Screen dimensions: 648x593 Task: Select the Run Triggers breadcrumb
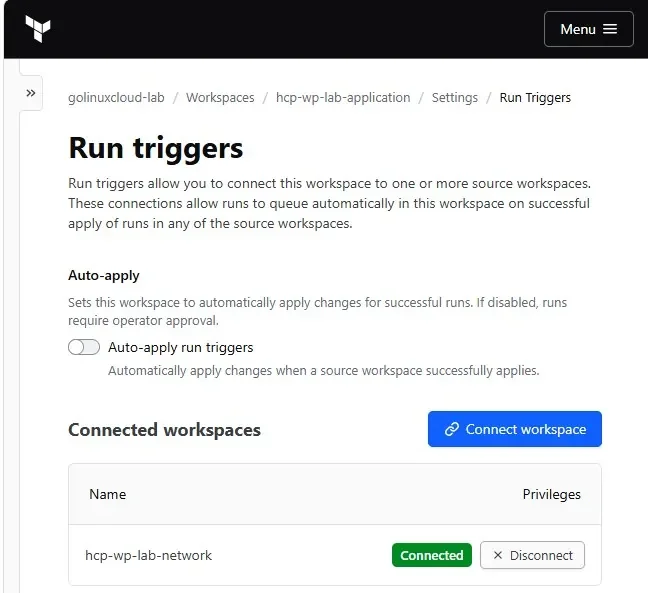(535, 98)
